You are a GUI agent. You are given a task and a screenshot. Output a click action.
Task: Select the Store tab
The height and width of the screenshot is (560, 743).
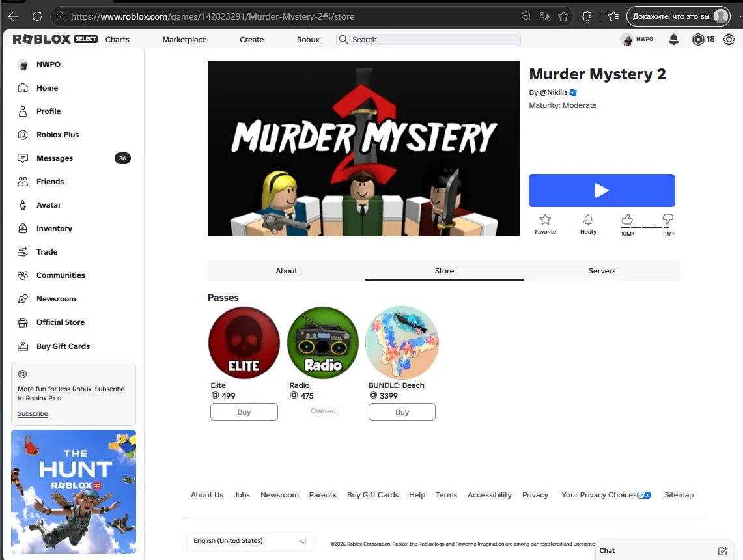tap(445, 271)
